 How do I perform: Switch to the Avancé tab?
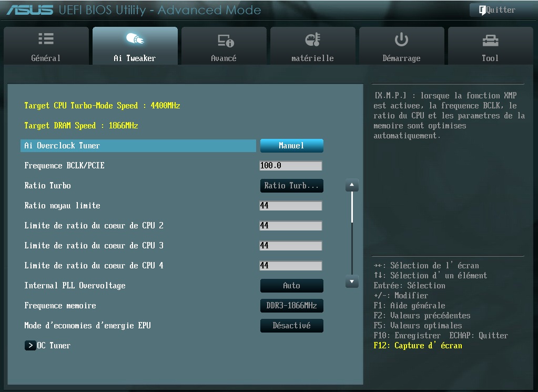pyautogui.click(x=224, y=47)
